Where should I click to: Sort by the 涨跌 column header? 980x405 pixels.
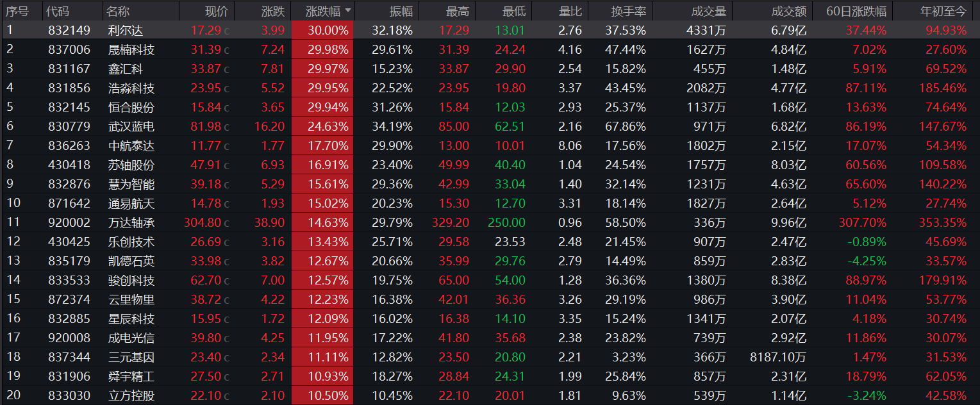[x=273, y=11]
